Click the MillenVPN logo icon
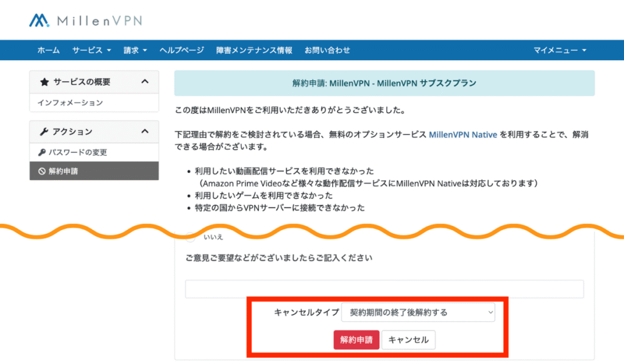 click(x=40, y=21)
